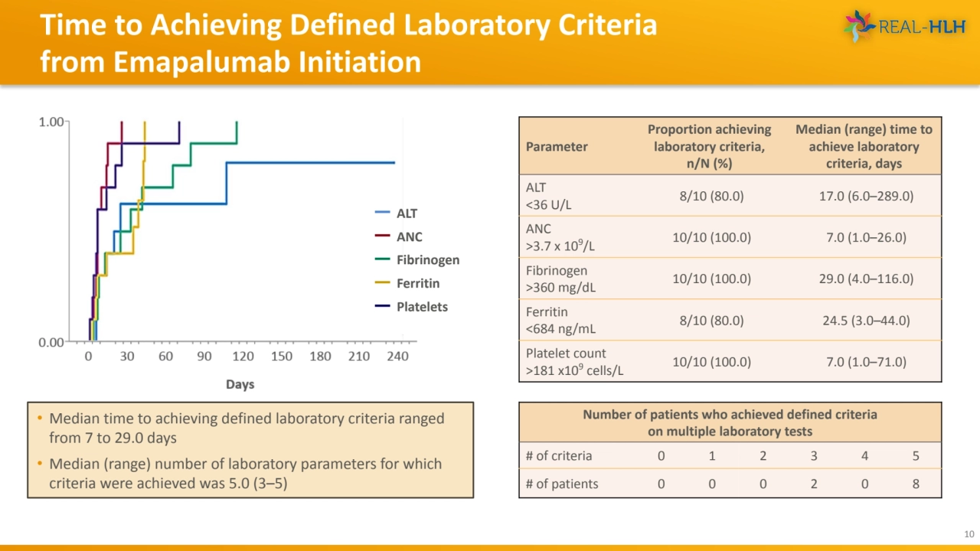Click the yellow Ferritin legend line
The width and height of the screenshot is (980, 551).
384,283
